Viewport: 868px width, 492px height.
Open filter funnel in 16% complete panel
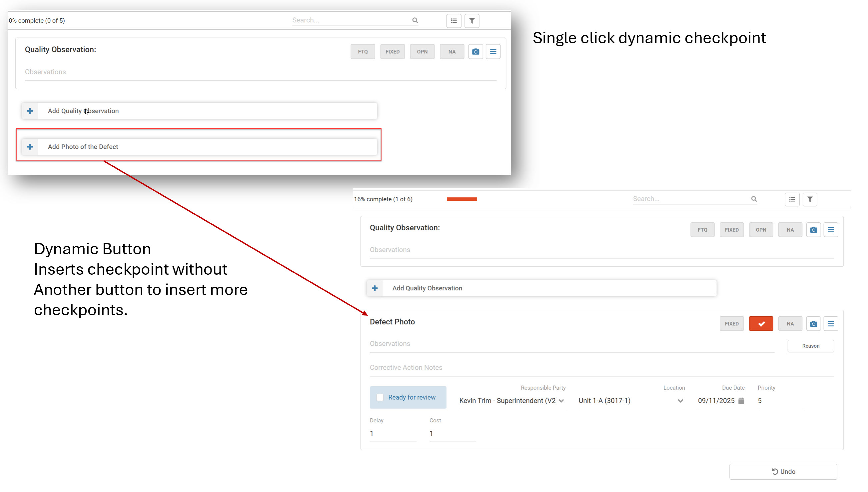pyautogui.click(x=810, y=199)
